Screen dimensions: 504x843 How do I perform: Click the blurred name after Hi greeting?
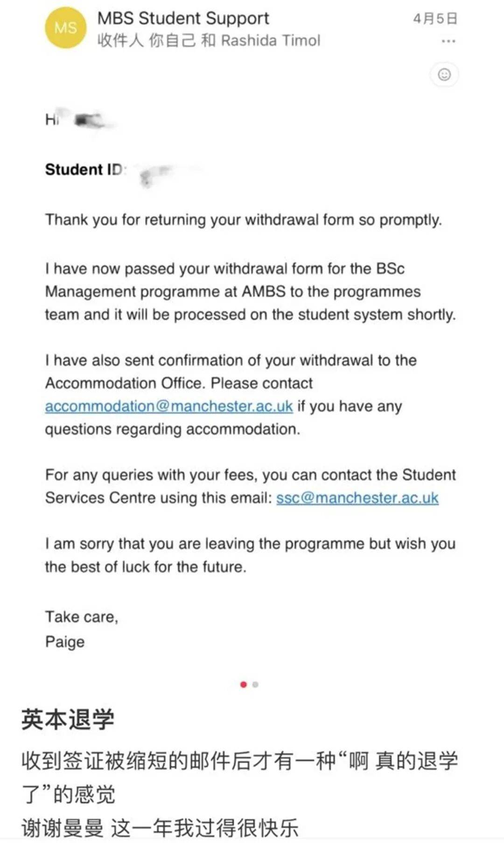(x=91, y=120)
